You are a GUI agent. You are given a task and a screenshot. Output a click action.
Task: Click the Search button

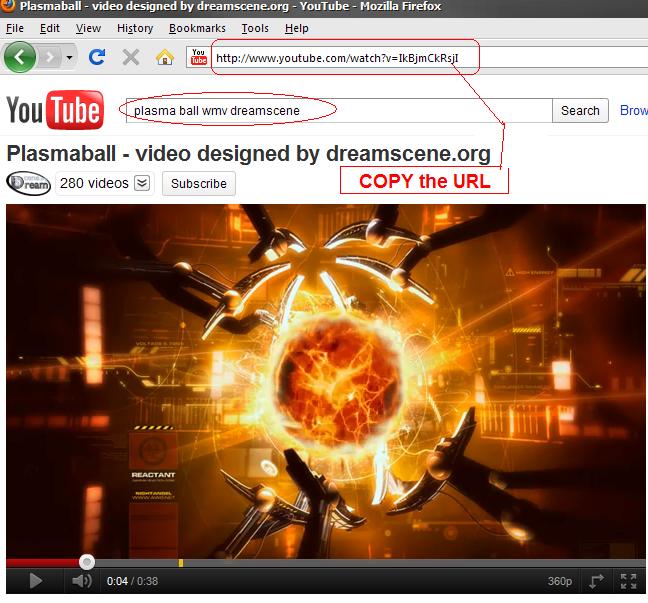(580, 110)
